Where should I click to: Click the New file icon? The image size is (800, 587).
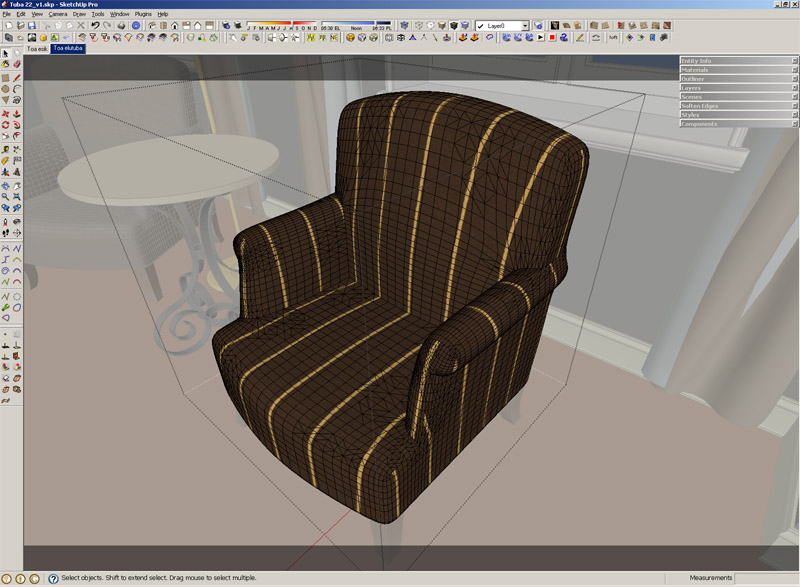click(x=6, y=26)
